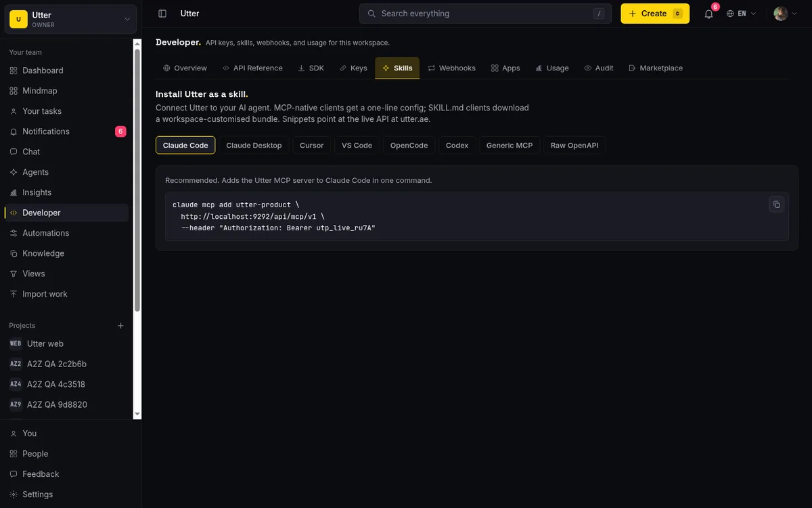Select the Skills tab
The height and width of the screenshot is (508, 812).
pos(397,68)
